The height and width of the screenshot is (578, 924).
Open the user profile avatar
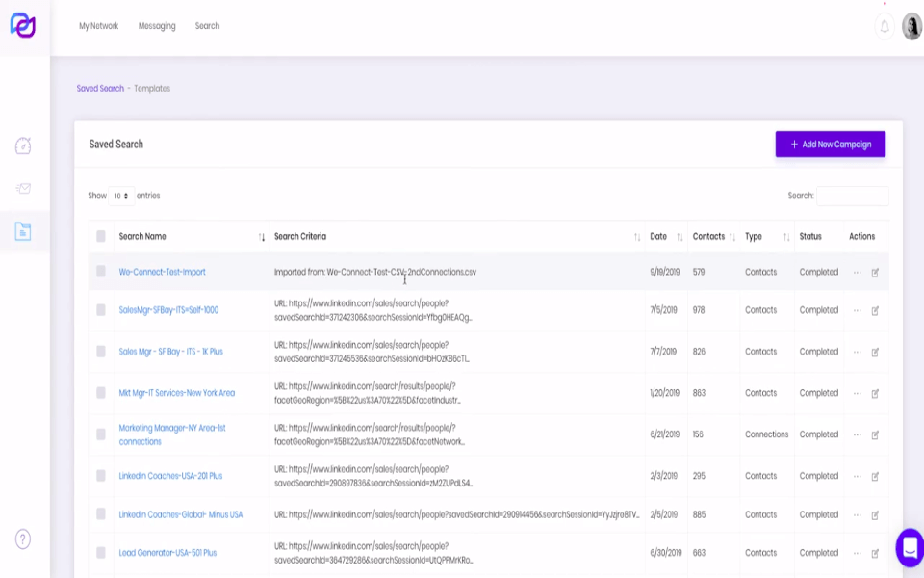[911, 27]
